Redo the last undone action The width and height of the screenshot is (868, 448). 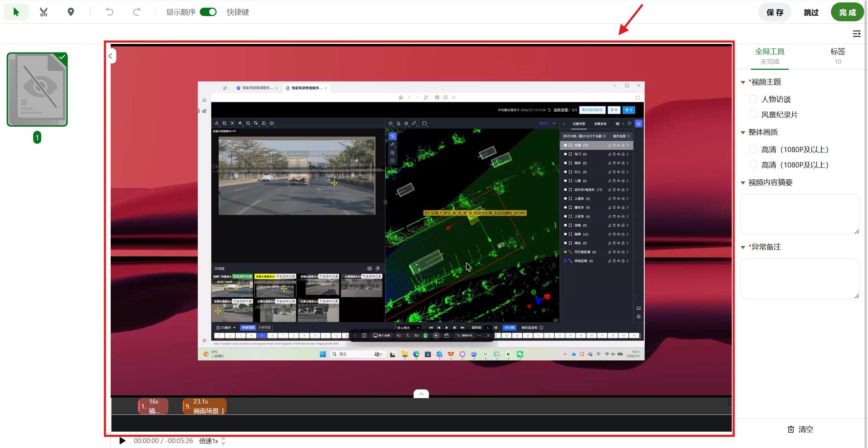[x=137, y=12]
